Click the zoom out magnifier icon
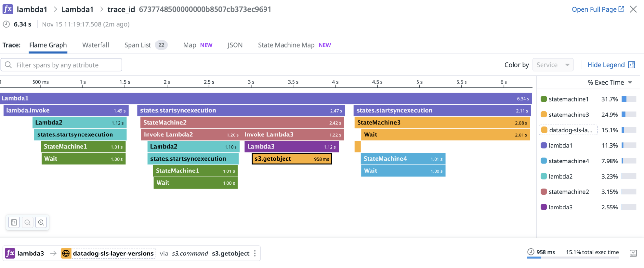The image size is (644, 268). [x=28, y=222]
